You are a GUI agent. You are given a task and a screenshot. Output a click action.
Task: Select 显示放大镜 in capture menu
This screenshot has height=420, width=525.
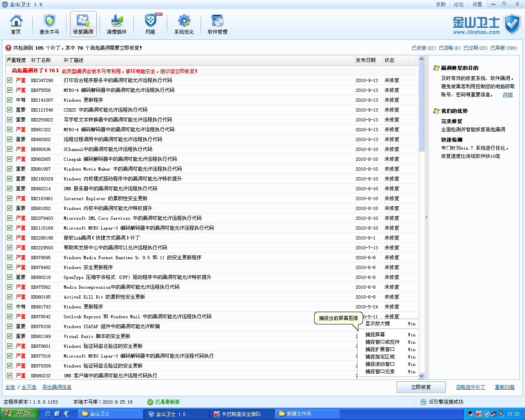coord(388,324)
